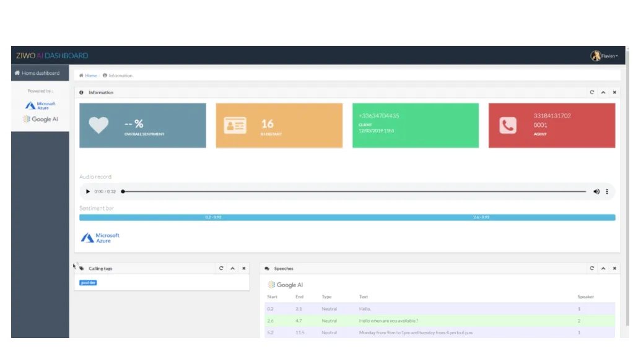The image size is (633, 364).
Task: Click the Google AI logo in Speeches
Action: pyautogui.click(x=285, y=285)
